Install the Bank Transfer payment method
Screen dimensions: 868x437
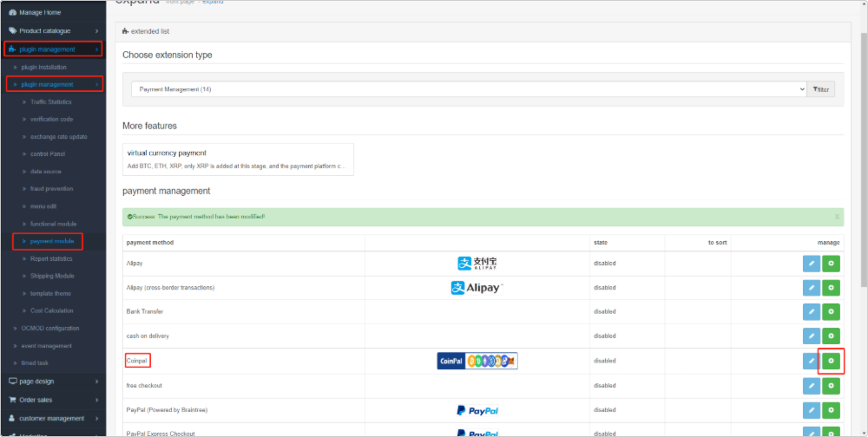831,312
